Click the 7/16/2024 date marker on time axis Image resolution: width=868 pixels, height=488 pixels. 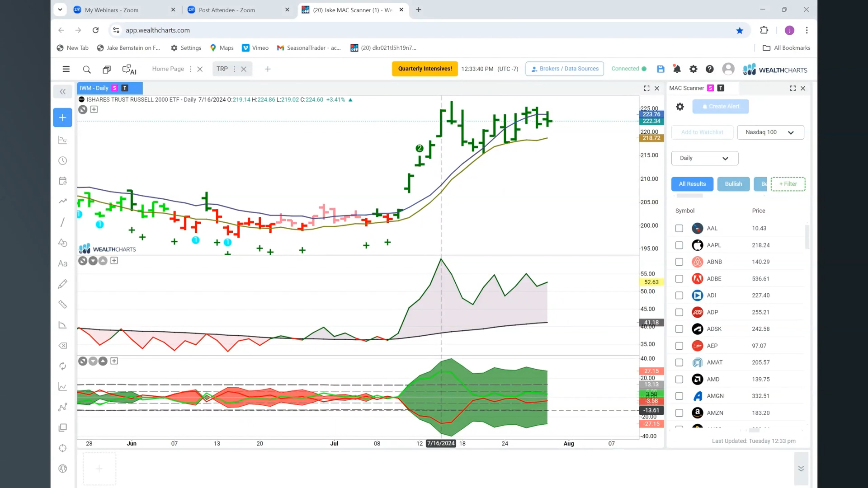[x=441, y=444]
